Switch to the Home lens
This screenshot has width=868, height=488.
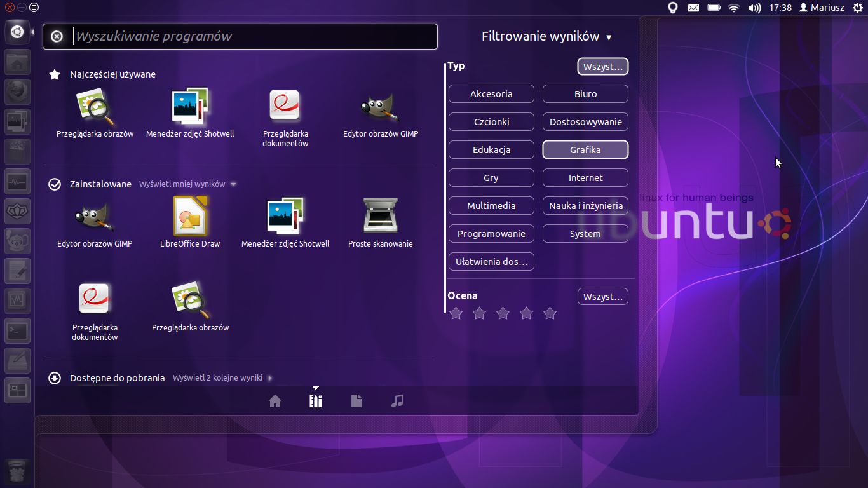pyautogui.click(x=275, y=401)
